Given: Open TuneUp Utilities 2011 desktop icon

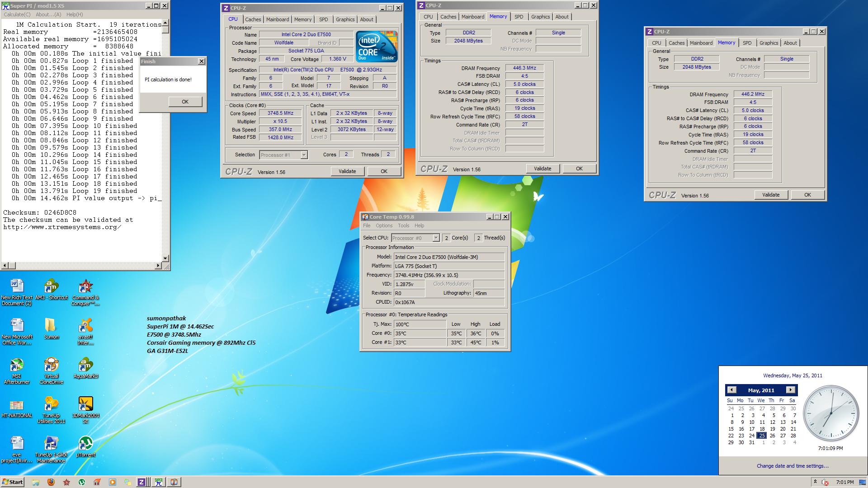Looking at the screenshot, I should pos(51,410).
